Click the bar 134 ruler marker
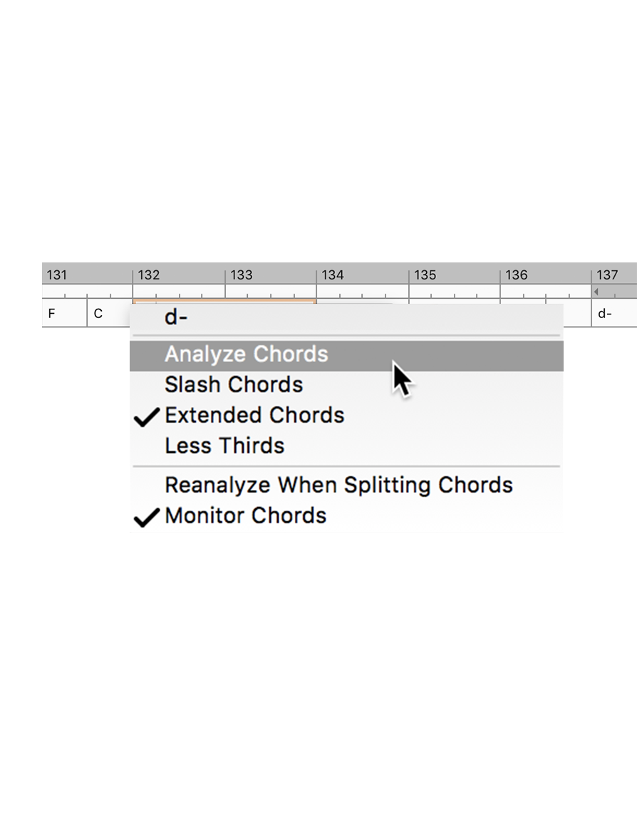The width and height of the screenshot is (637, 840). (333, 275)
